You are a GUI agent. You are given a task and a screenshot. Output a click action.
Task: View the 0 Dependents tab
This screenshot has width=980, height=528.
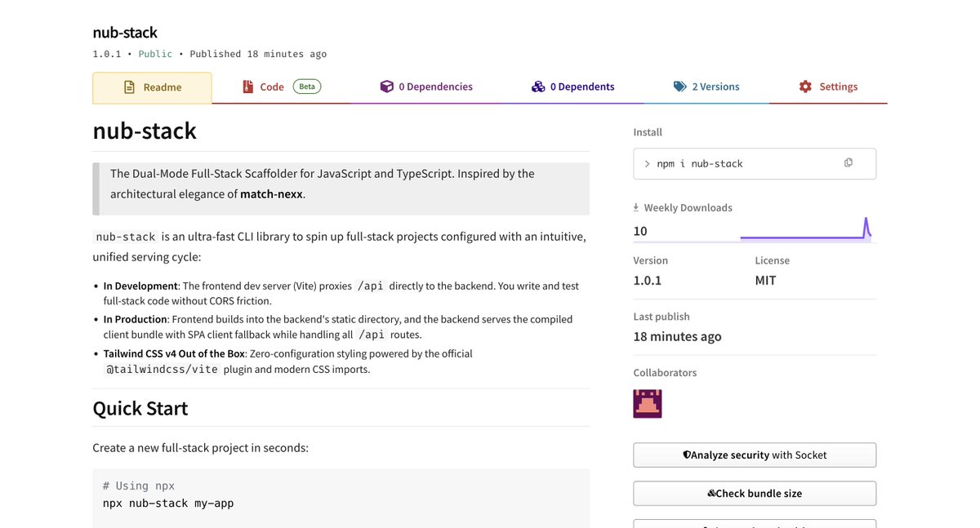[x=572, y=87]
